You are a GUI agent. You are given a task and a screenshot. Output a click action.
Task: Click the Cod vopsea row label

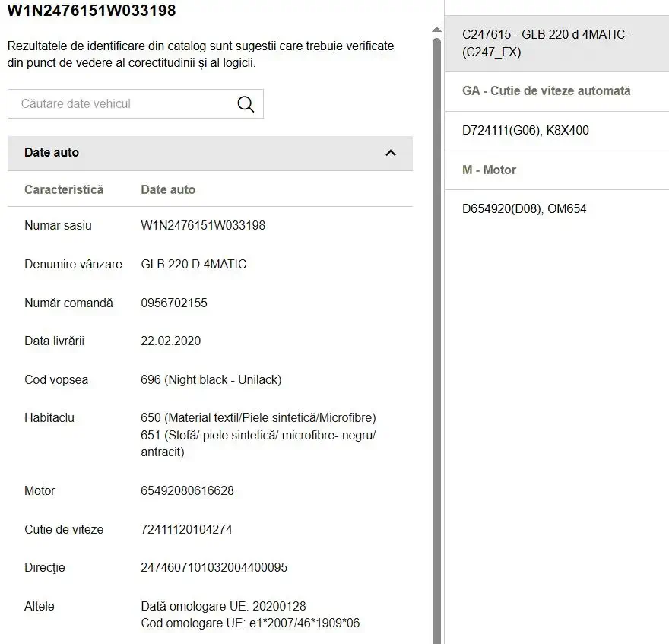click(x=56, y=380)
